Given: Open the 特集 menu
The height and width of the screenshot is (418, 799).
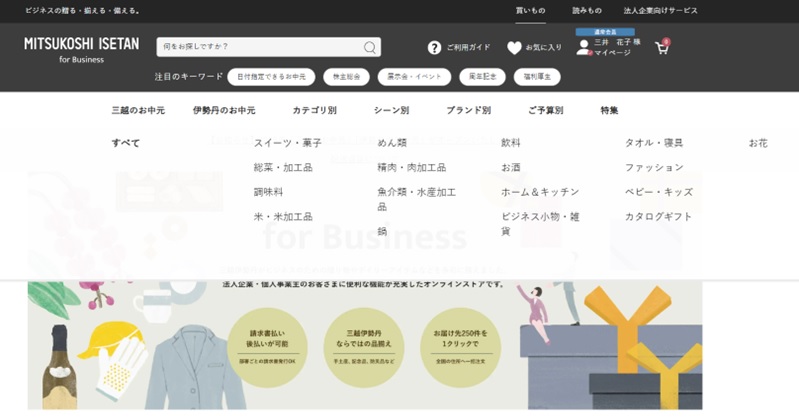Looking at the screenshot, I should coord(609,110).
